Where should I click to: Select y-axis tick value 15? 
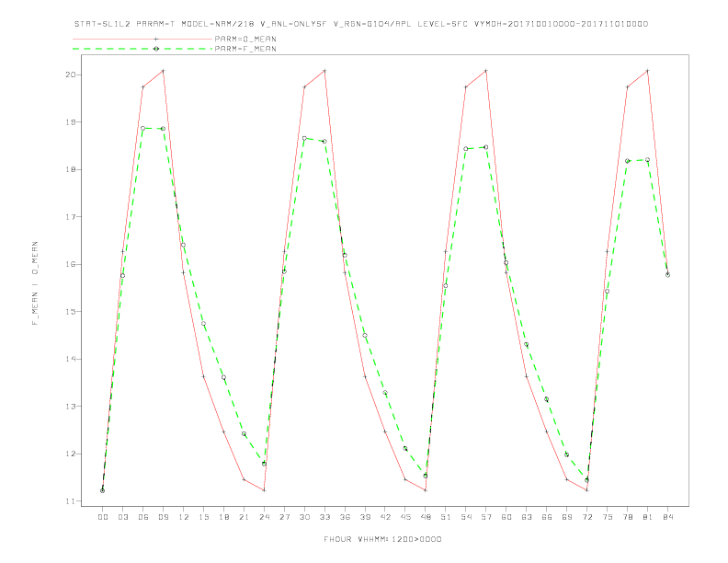coord(72,312)
